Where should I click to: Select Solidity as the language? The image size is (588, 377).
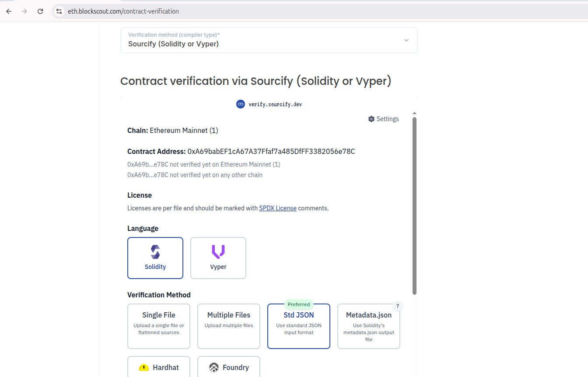pos(155,258)
